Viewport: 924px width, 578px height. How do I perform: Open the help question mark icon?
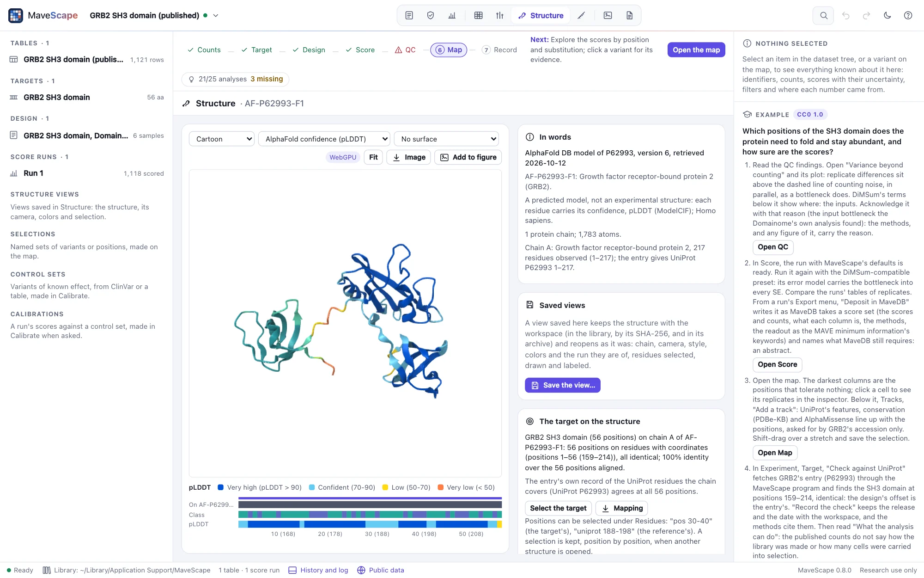(908, 15)
